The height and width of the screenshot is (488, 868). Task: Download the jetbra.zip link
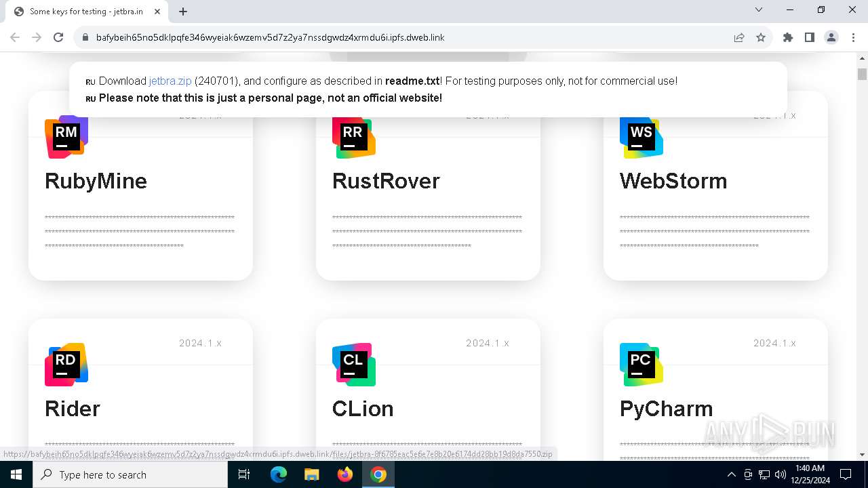(170, 81)
